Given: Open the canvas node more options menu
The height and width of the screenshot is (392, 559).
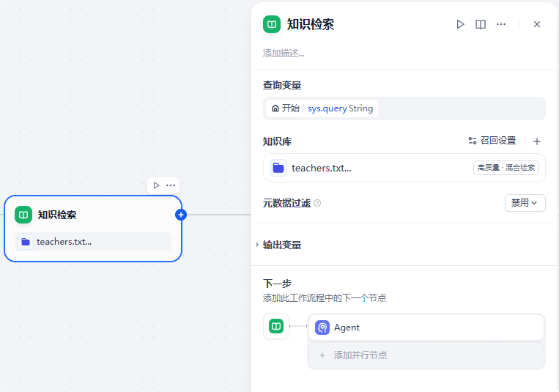Looking at the screenshot, I should pyautogui.click(x=171, y=185).
